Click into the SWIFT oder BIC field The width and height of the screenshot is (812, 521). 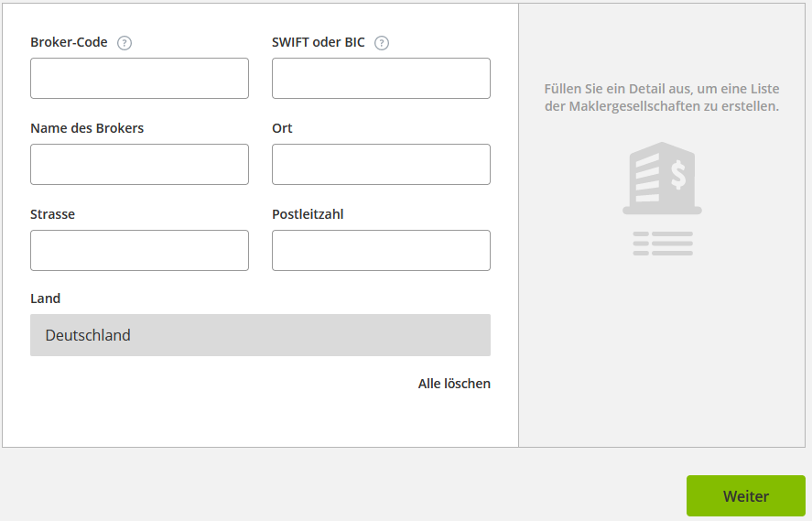(x=381, y=79)
